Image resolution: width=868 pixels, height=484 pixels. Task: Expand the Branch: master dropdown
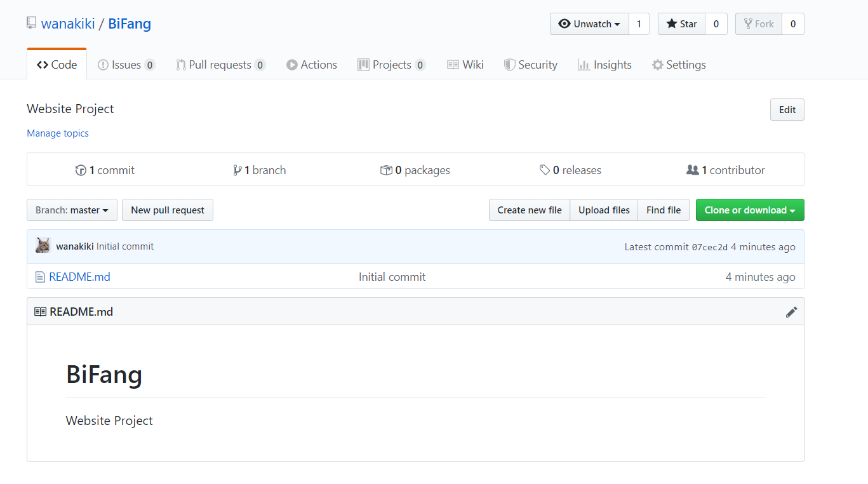pyautogui.click(x=72, y=210)
